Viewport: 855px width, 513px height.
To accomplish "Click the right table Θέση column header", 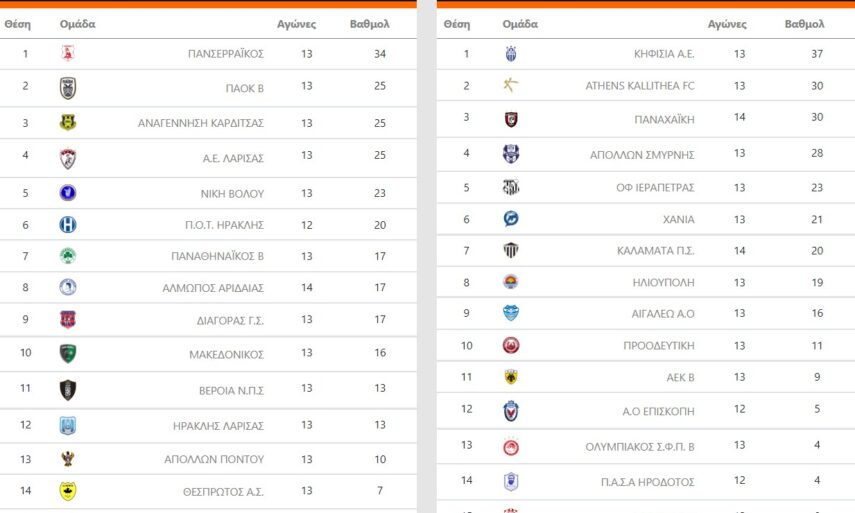I will point(456,24).
